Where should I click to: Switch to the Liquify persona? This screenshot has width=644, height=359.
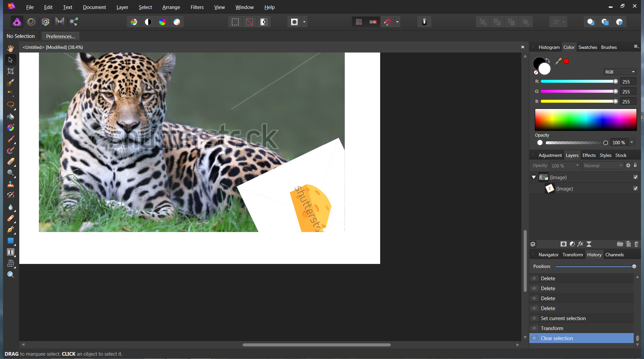(31, 22)
